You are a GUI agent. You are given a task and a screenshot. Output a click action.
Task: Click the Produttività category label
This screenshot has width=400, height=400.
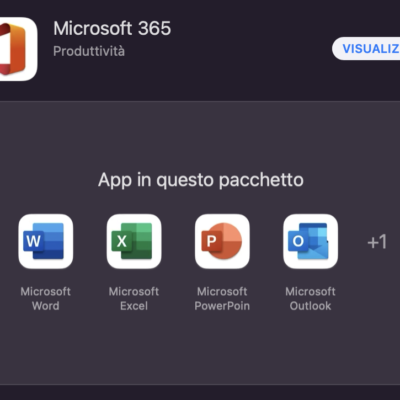(89, 51)
